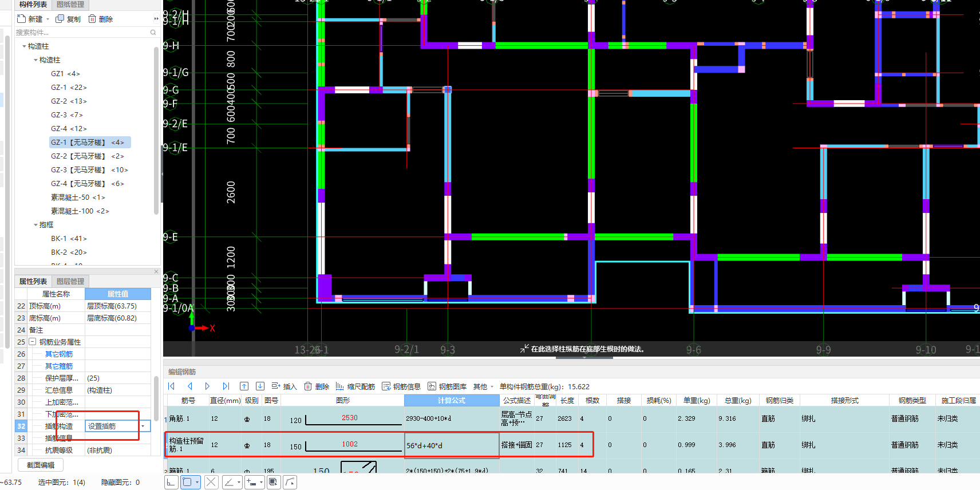Open Scale Rebar (缩尺配筋) tool
Screen dimensions: 980x490
[355, 386]
